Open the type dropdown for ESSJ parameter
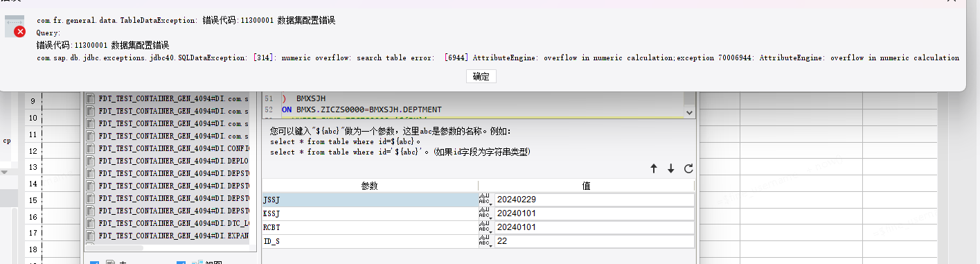The image size is (980, 264). 485,213
